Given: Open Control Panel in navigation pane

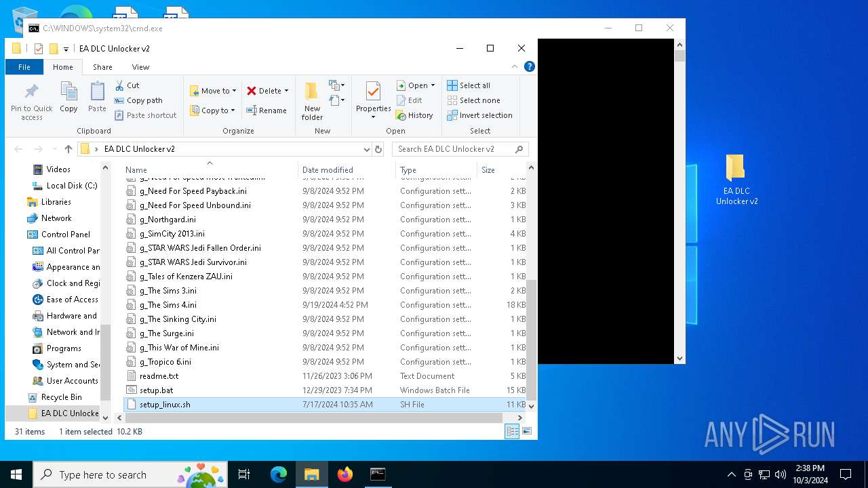Looking at the screenshot, I should pyautogui.click(x=65, y=235).
